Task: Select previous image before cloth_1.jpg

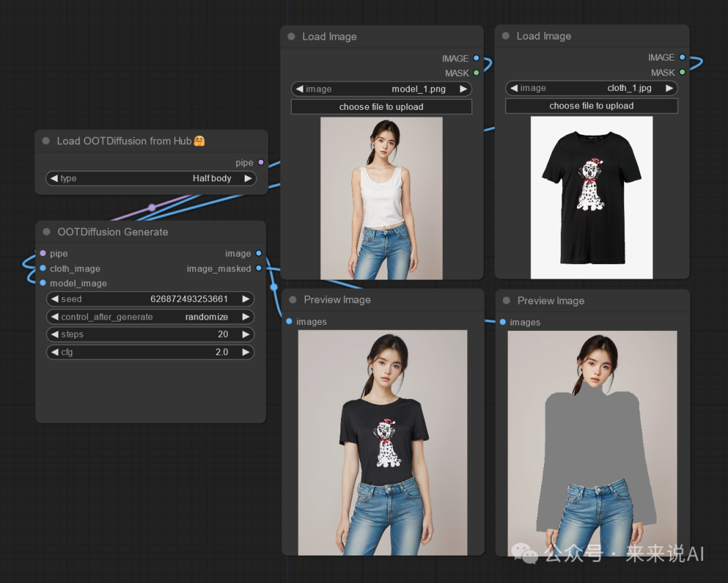Action: pos(514,88)
